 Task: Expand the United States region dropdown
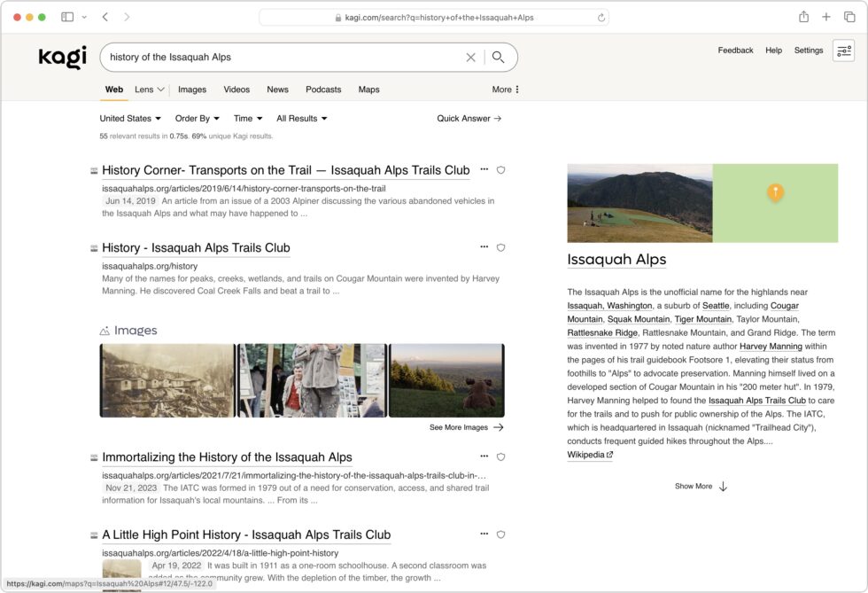coord(130,118)
